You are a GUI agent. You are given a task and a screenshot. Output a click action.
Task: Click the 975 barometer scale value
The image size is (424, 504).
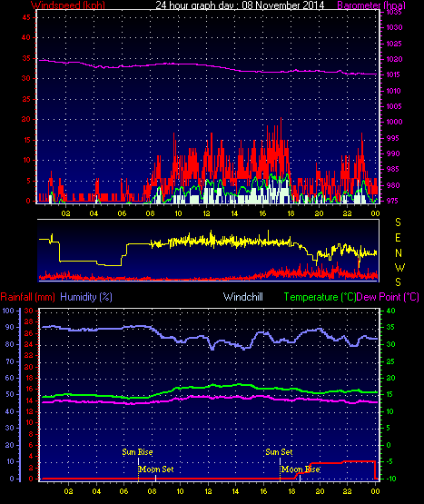point(392,201)
